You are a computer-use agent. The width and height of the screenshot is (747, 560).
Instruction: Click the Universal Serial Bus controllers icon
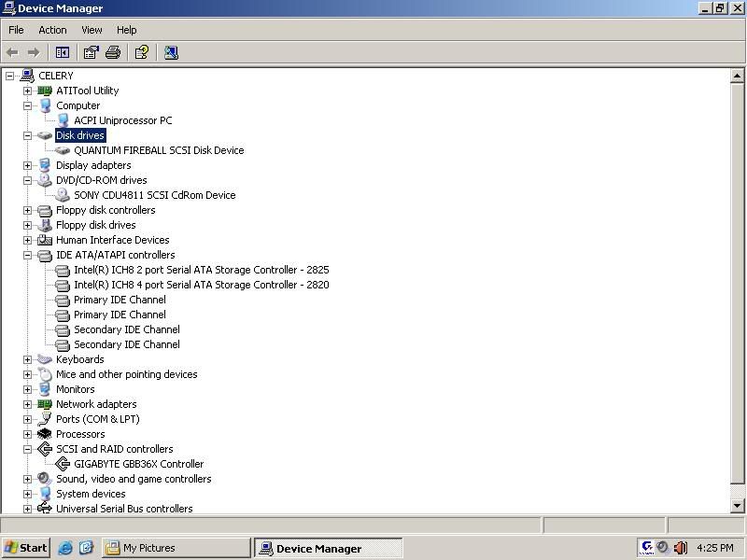point(45,508)
